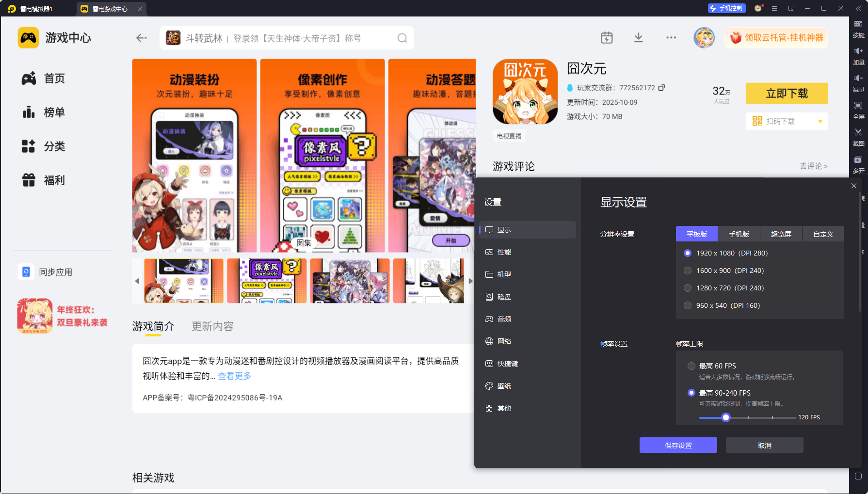Open the 分类 categories page
This screenshot has height=494, width=868.
[44, 146]
